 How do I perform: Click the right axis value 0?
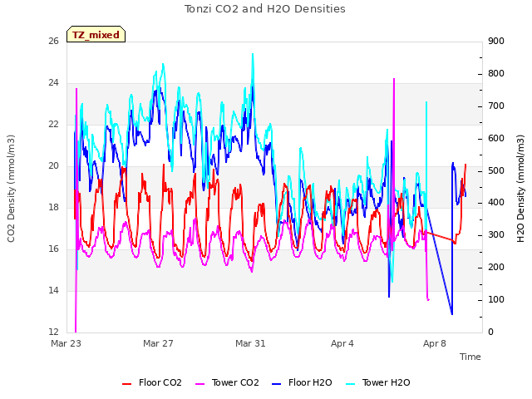click(491, 332)
